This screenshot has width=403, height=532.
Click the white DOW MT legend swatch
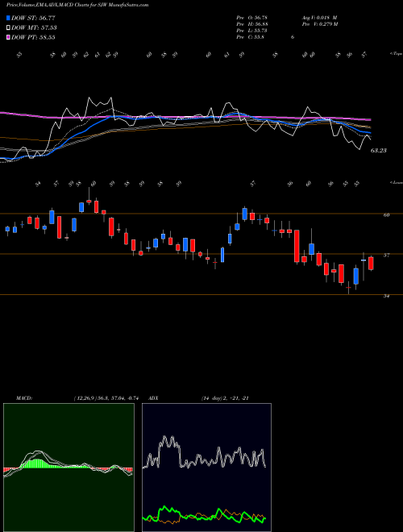8,28
